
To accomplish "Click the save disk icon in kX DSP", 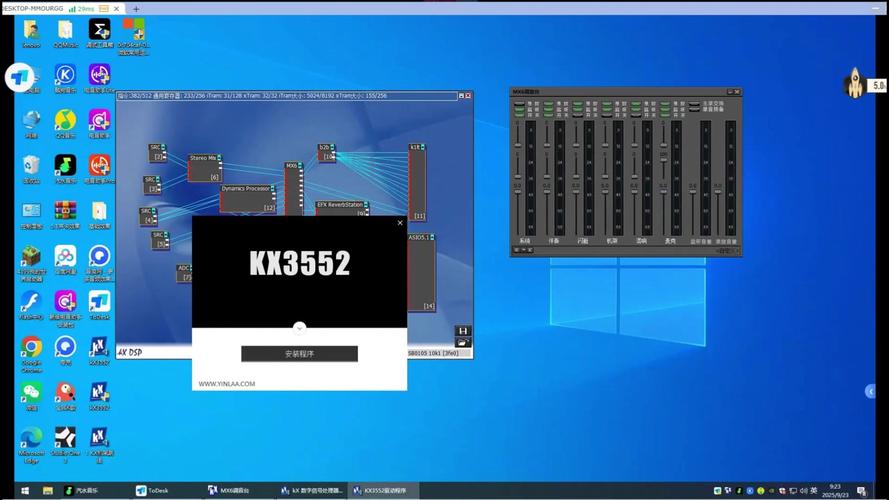I will (x=462, y=330).
